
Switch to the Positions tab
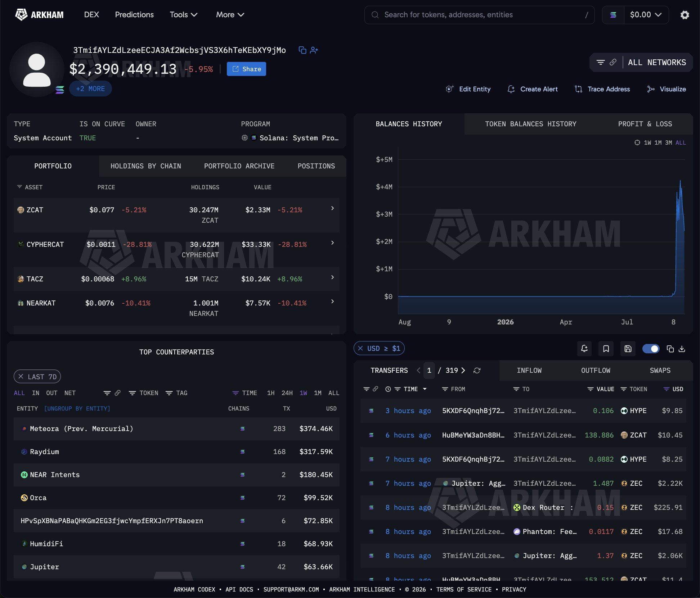coord(316,166)
